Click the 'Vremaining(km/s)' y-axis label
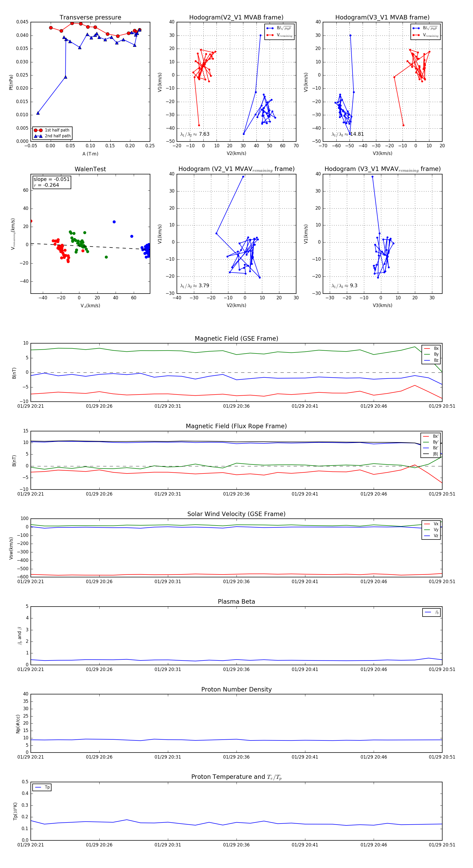Screen dimensions: 473x868 pos(13,234)
